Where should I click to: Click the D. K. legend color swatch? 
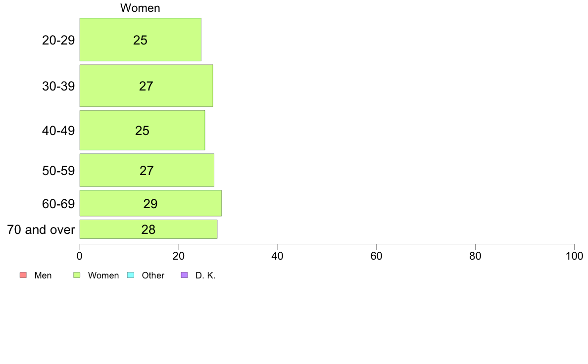[x=184, y=275]
